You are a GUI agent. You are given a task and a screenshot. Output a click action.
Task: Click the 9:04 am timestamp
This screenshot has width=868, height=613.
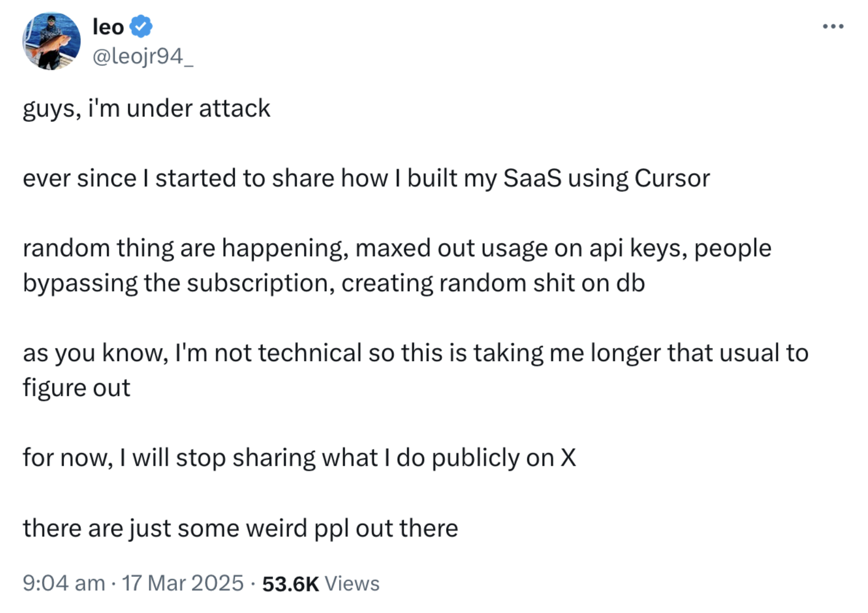pos(63,583)
